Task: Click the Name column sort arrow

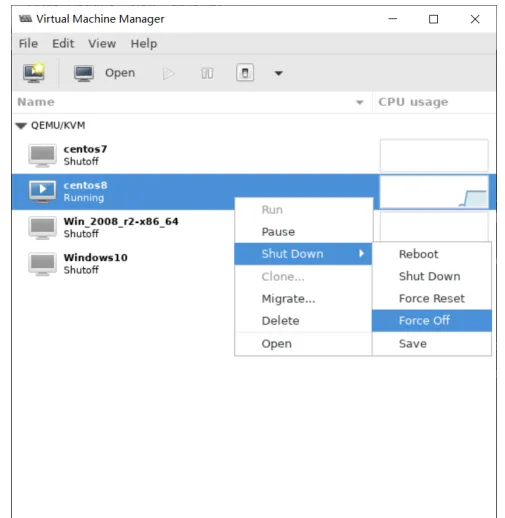Action: [359, 102]
